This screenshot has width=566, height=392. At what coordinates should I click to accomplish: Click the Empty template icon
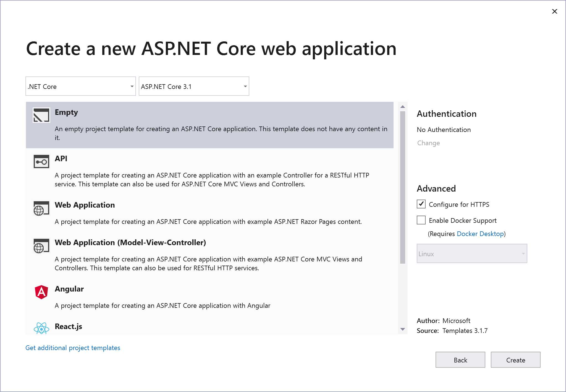41,115
